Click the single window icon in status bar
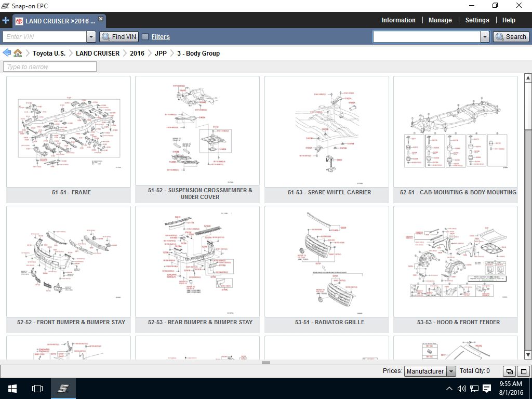This screenshot has width=532, height=399. (x=524, y=371)
